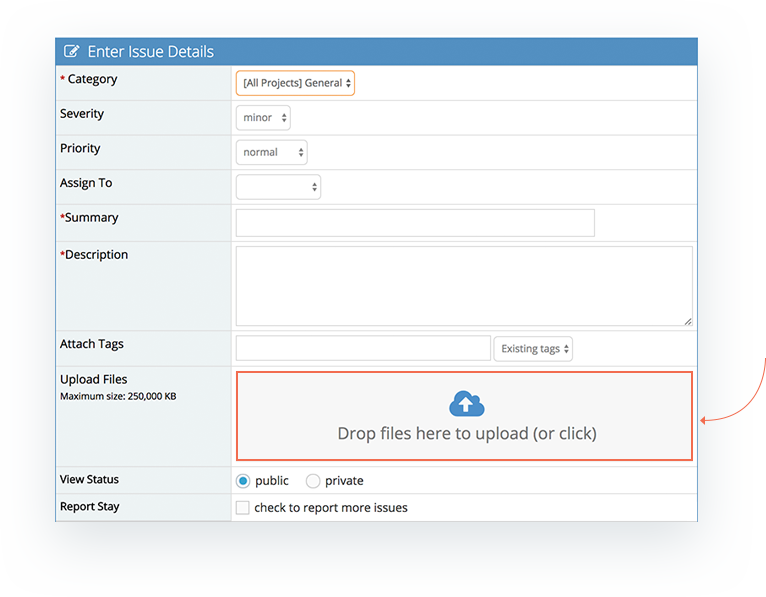Click the edit icon beside Enter Issue Details

click(72, 52)
